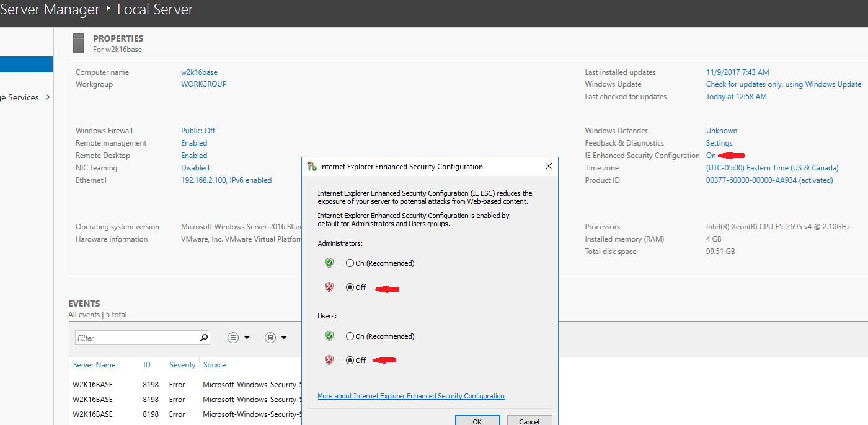Click the computer name link w2k16base
Screen dimensions: 868x425
coord(199,72)
